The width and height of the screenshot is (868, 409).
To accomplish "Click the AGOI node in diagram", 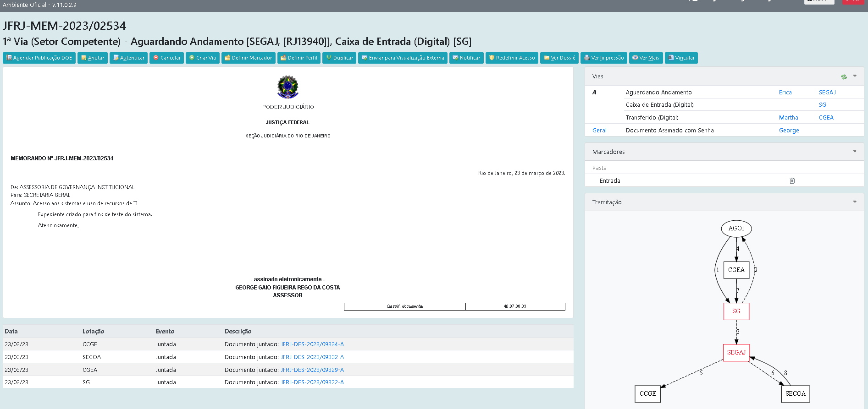I will pos(736,229).
